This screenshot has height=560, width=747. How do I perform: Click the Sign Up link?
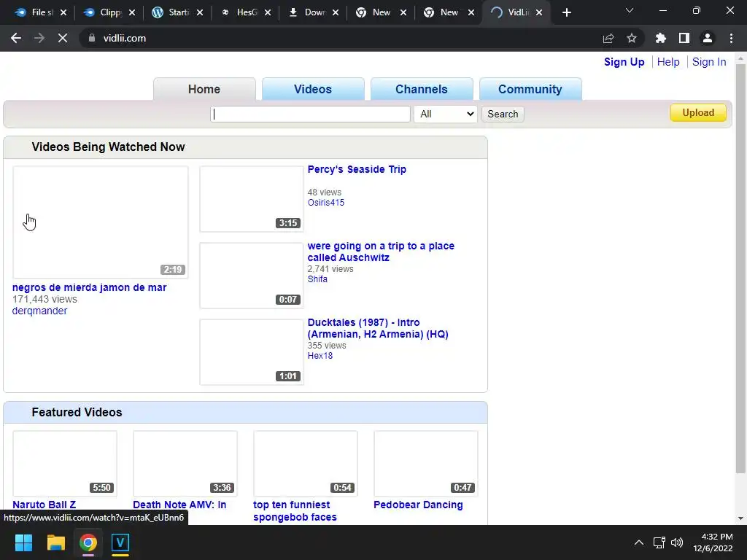click(624, 62)
